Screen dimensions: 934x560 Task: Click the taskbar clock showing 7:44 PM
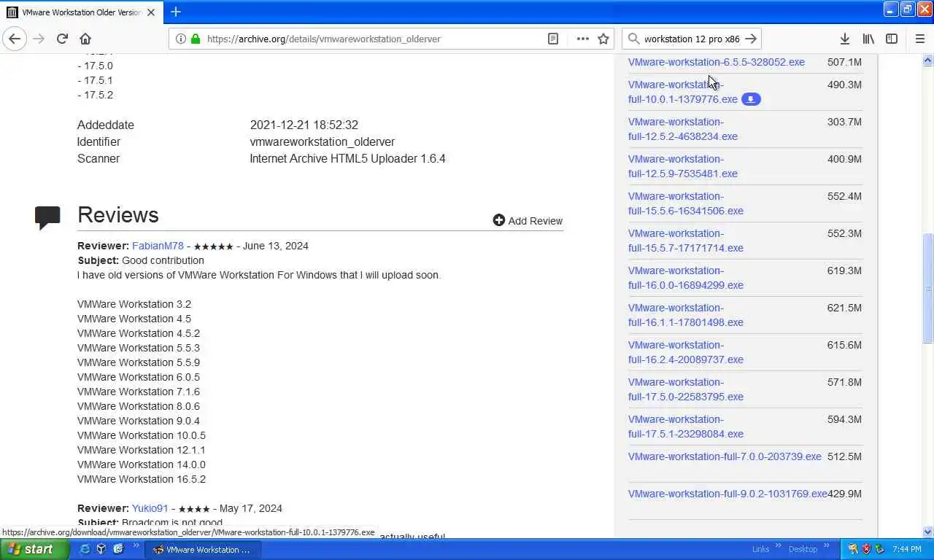coord(906,549)
